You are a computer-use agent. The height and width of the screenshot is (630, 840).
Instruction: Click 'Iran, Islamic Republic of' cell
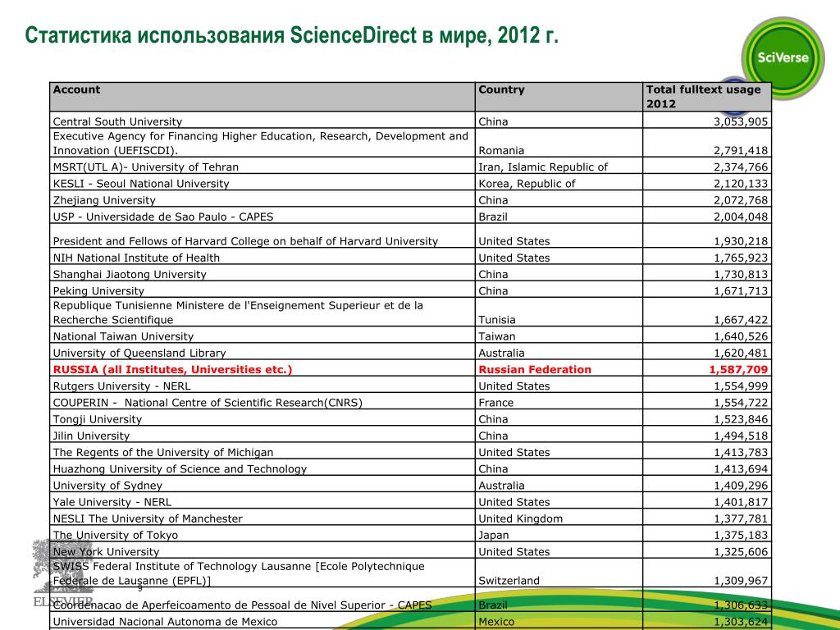559,166
